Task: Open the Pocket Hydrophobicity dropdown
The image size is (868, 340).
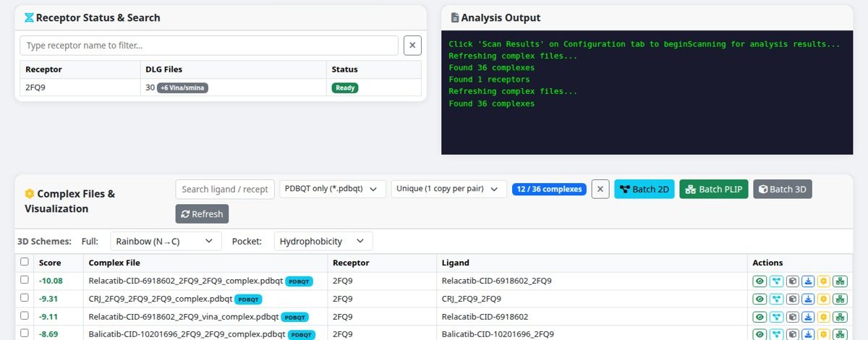Action: click(323, 241)
